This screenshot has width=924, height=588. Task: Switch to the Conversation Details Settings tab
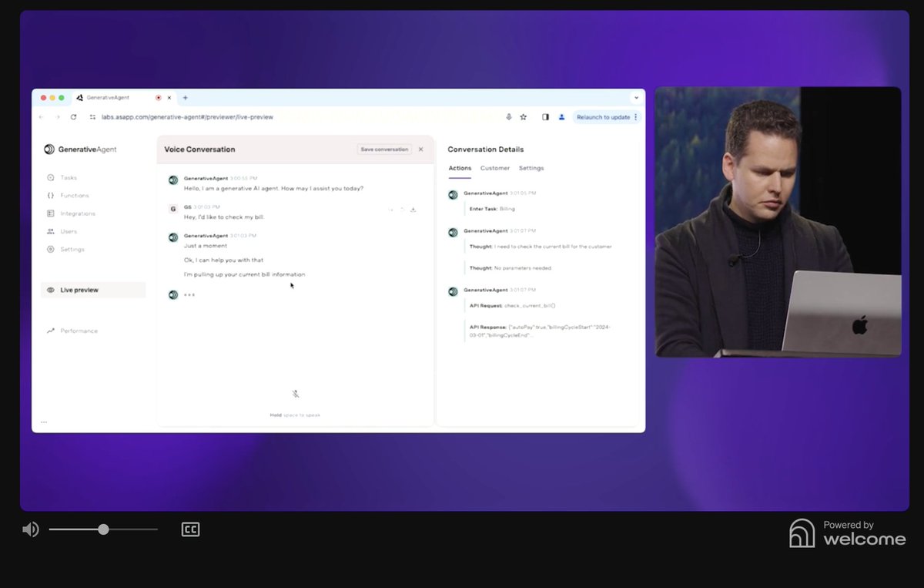531,168
